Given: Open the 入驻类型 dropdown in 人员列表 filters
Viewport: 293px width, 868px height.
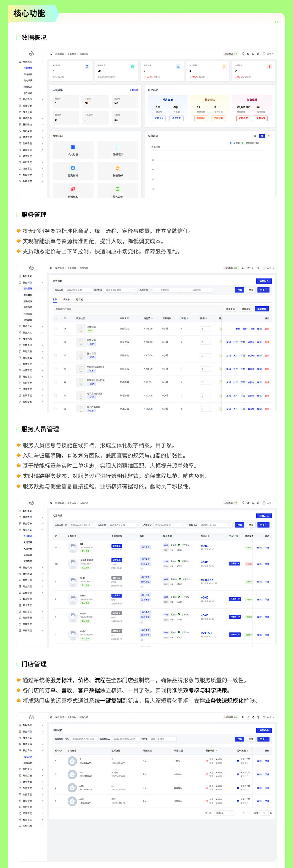Looking at the screenshot, I should 170,525.
